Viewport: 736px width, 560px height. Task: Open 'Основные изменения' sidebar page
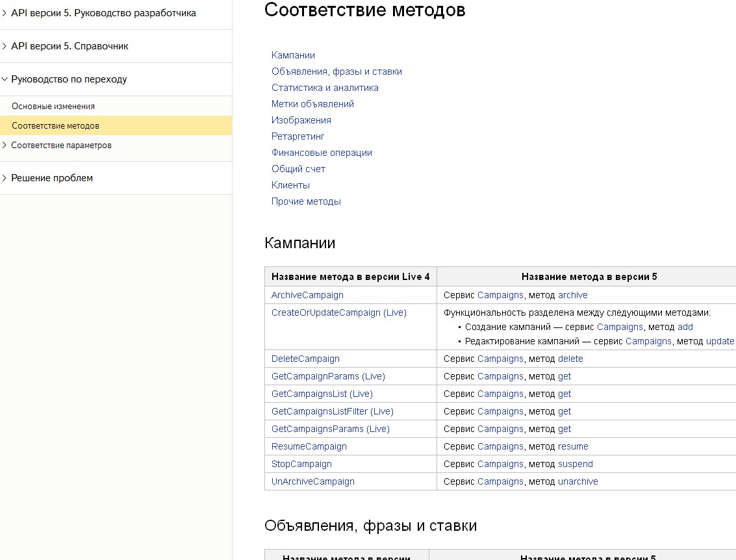coord(53,106)
